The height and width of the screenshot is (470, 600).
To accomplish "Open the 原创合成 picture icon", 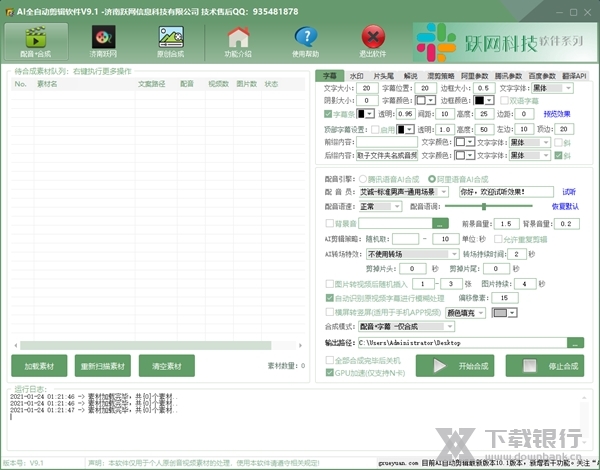I will coord(171,37).
